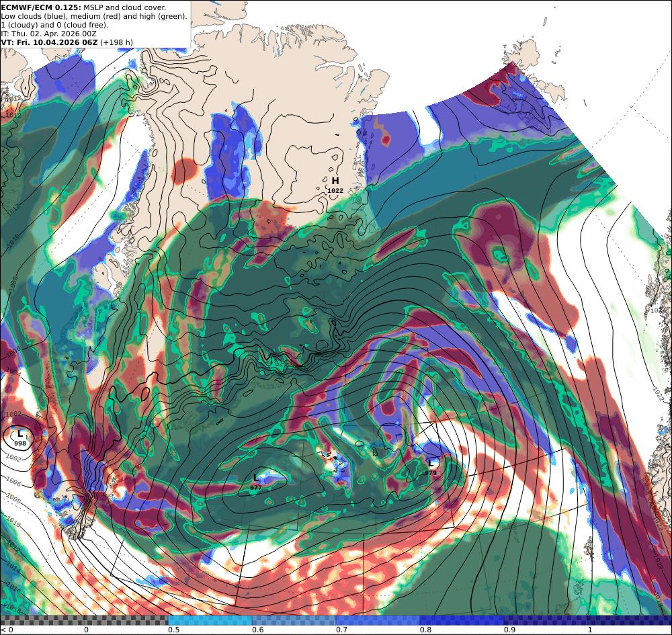
Task: Click the 0.6–0.7 colorbar segment
Action: [x=294, y=620]
